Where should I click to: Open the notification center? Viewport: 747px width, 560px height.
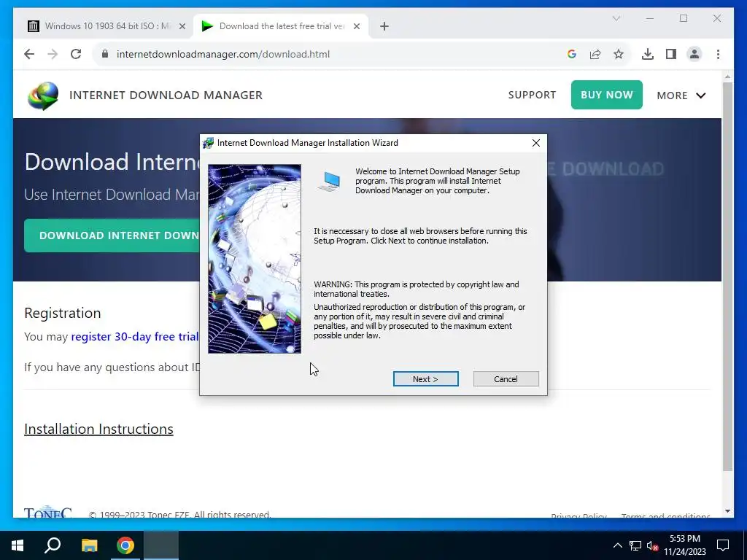[x=723, y=545]
